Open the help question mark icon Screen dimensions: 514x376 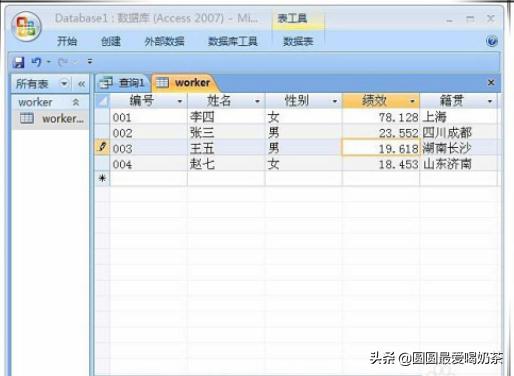(x=492, y=41)
